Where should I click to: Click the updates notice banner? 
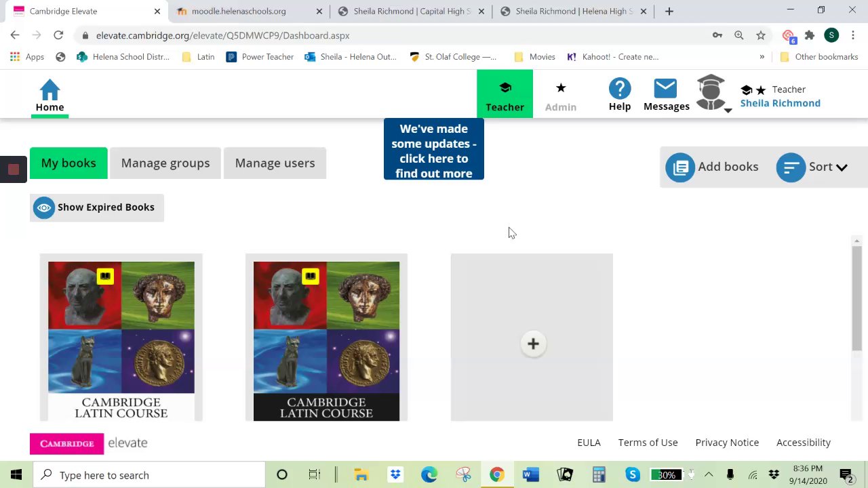coord(434,150)
